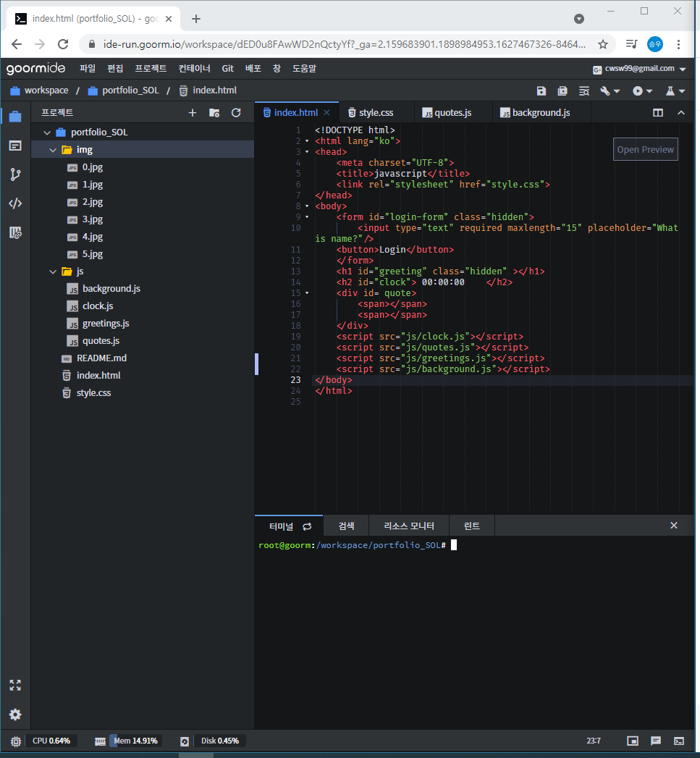Toggle fullscreen mode icon in sidebar
This screenshot has width=700, height=758.
(x=15, y=685)
